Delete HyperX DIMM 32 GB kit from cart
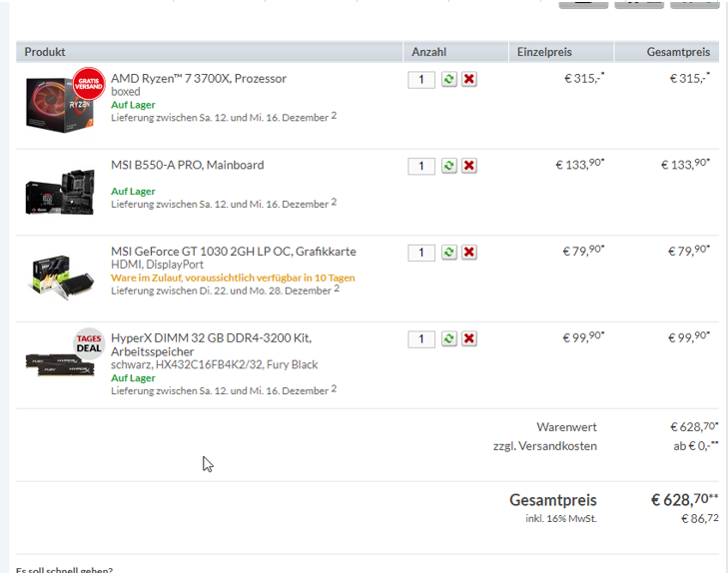This screenshot has width=728, height=573. (469, 338)
